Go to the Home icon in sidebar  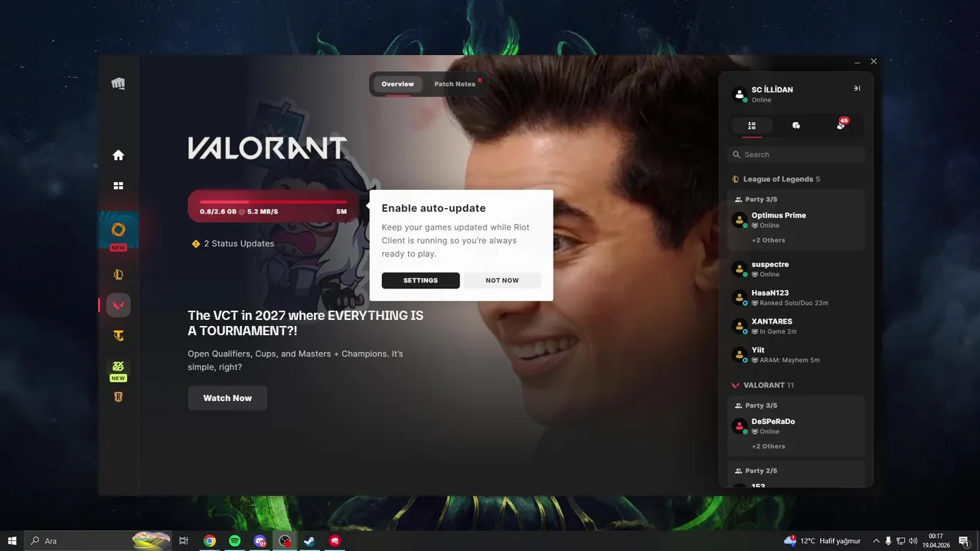[x=118, y=155]
